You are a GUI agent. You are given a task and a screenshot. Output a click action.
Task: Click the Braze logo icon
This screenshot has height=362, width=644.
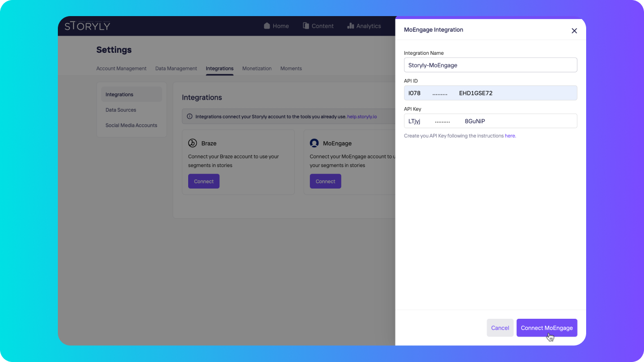pyautogui.click(x=193, y=143)
